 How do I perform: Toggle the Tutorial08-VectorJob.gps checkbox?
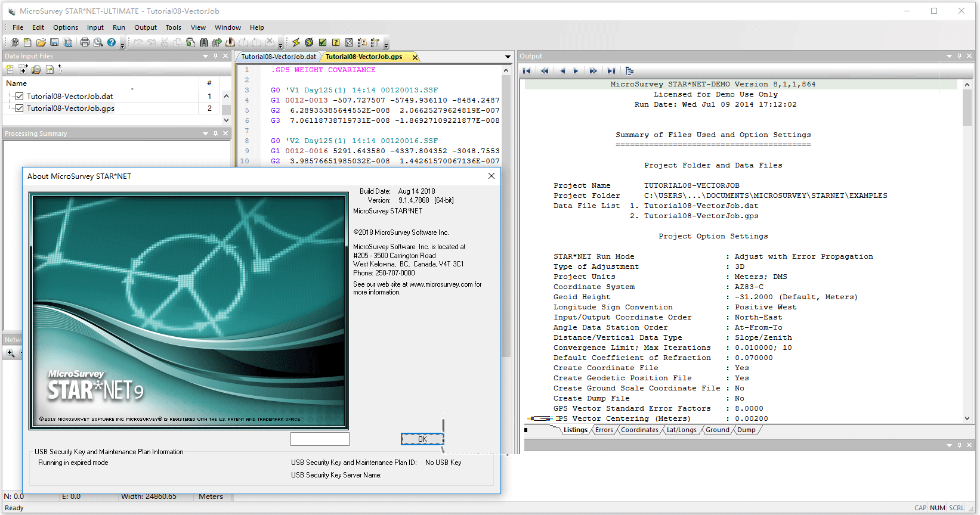(20, 108)
